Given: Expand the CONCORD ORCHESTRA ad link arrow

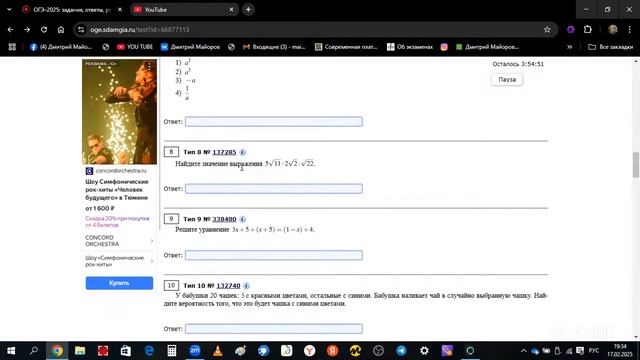Looking at the screenshot, I should pos(152,241).
